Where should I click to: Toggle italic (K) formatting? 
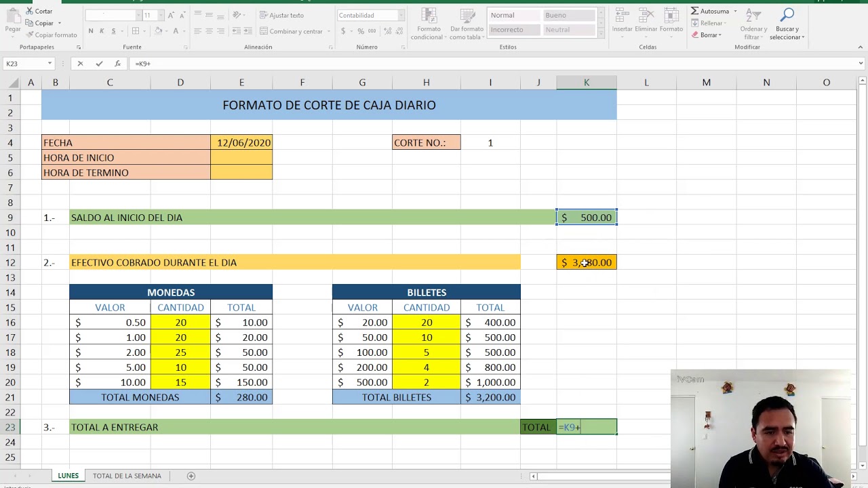coord(102,31)
